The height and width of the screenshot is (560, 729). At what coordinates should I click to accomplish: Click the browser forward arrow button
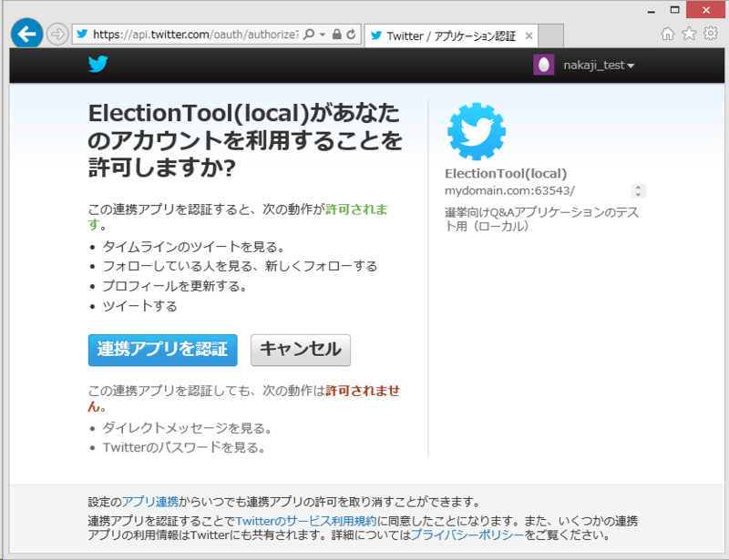pos(57,35)
